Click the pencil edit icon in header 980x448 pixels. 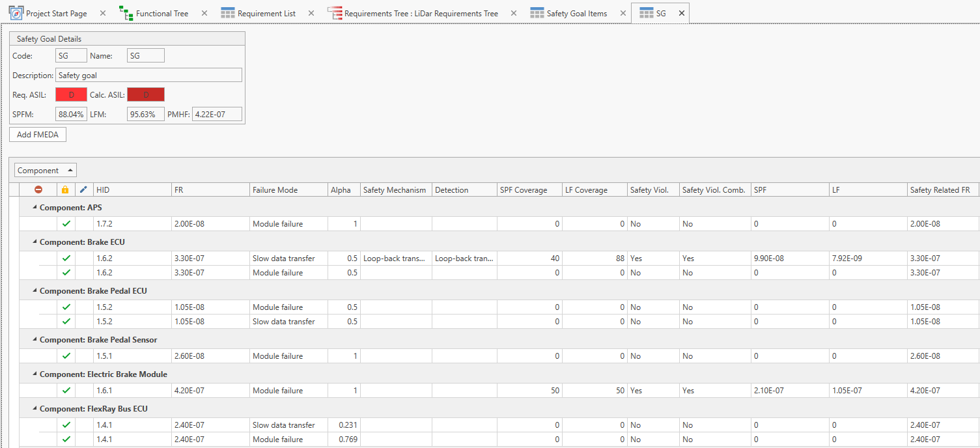pyautogui.click(x=83, y=190)
